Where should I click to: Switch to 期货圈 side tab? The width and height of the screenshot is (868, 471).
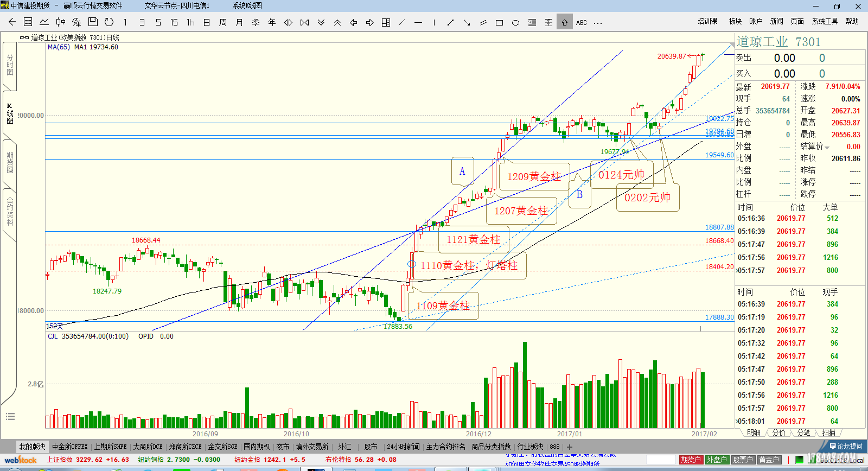point(10,162)
